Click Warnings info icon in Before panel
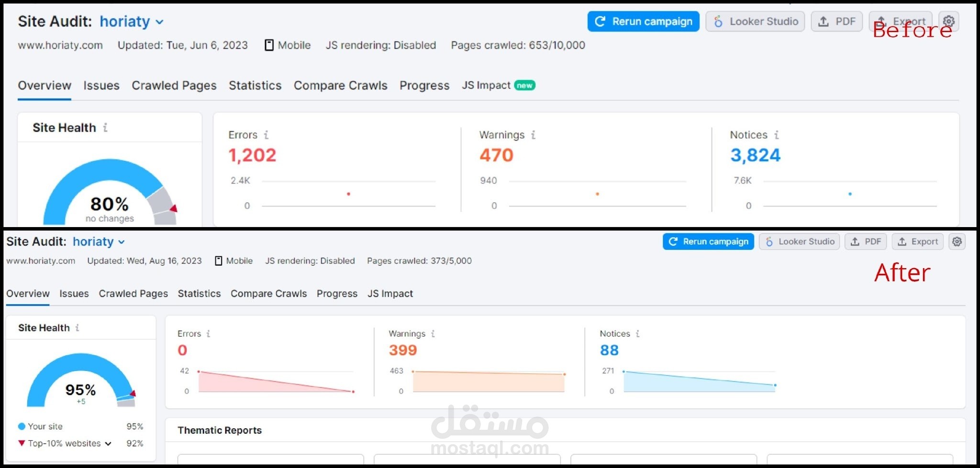Screen dimensions: 980x468 pyautogui.click(x=533, y=135)
